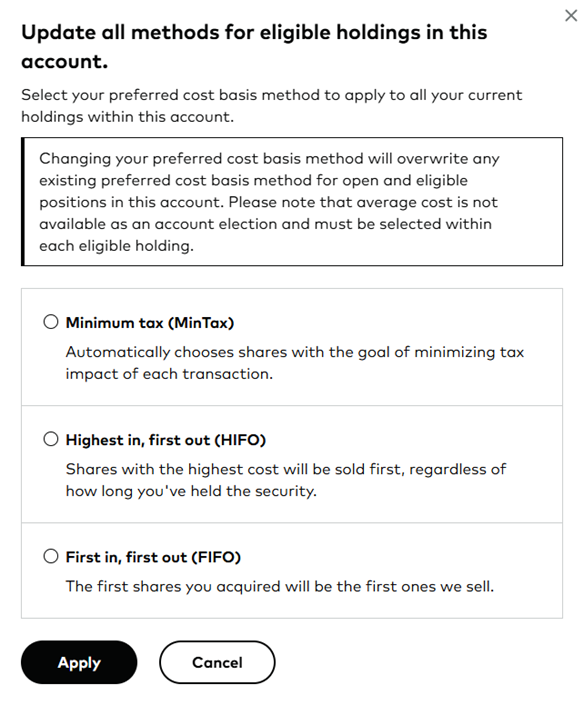Viewport: 584px width, 705px height.
Task: Click the black accent bar of the notice box
Action: pyautogui.click(x=22, y=201)
